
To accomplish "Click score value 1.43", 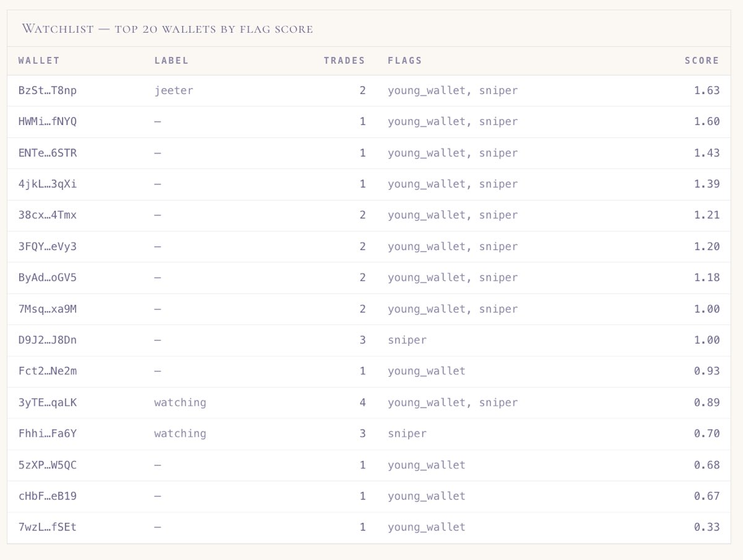I will [x=707, y=153].
